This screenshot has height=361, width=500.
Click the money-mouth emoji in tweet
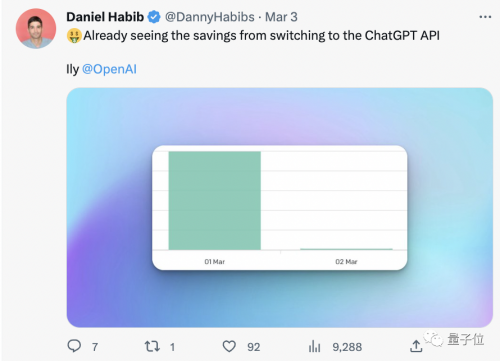tap(74, 36)
